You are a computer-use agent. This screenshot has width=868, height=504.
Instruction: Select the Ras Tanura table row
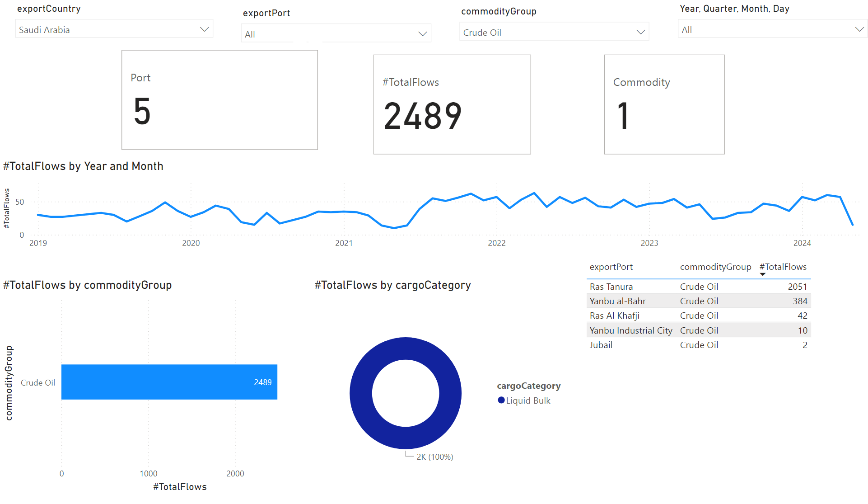611,287
